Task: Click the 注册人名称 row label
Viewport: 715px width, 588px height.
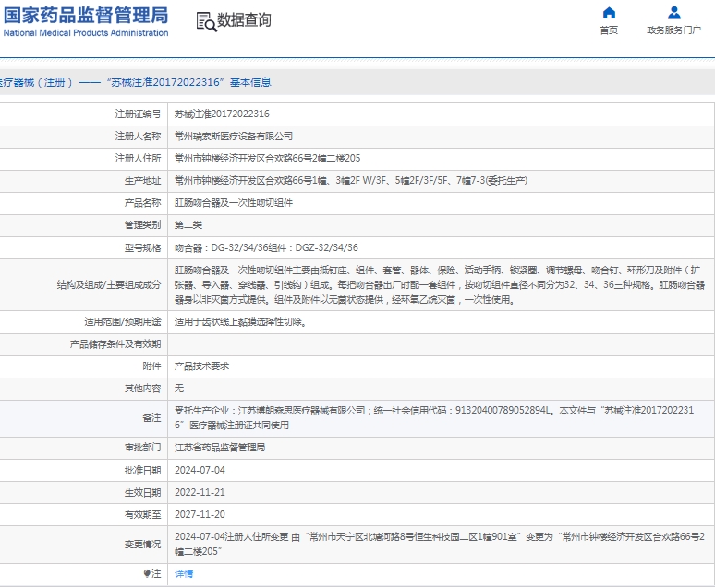Action: (139, 136)
